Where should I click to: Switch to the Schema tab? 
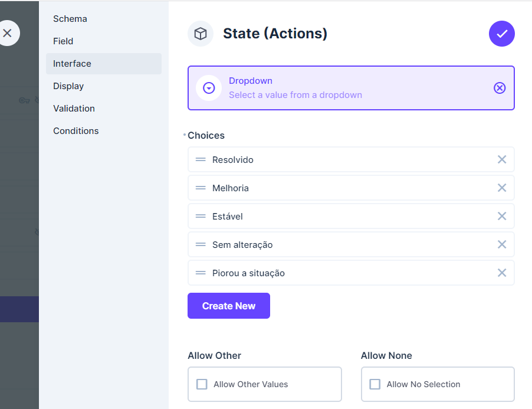tap(70, 19)
